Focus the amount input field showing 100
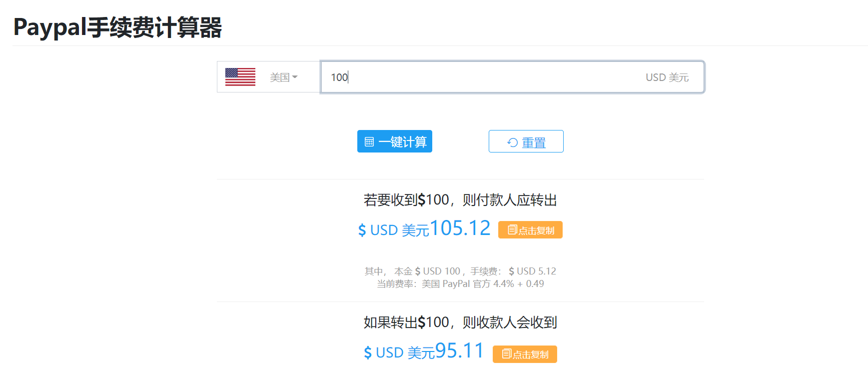Viewport: 868px width, 383px height. 512,77
